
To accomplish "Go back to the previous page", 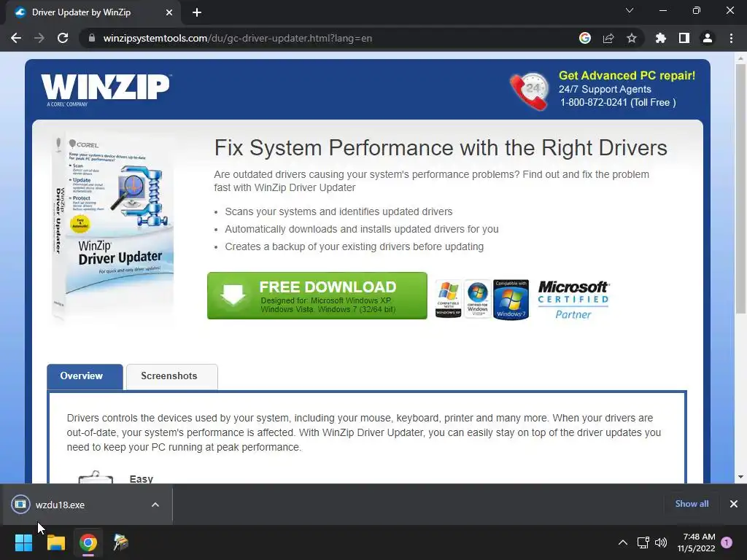I will [16, 38].
